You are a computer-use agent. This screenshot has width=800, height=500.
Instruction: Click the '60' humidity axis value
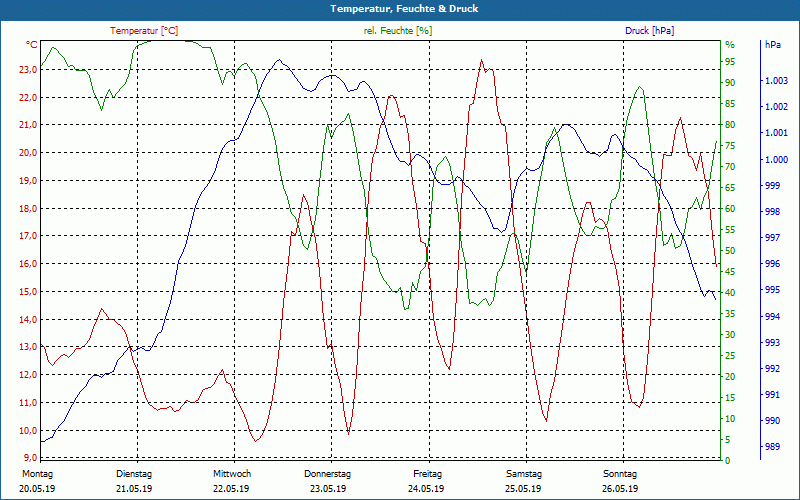pyautogui.click(x=730, y=209)
